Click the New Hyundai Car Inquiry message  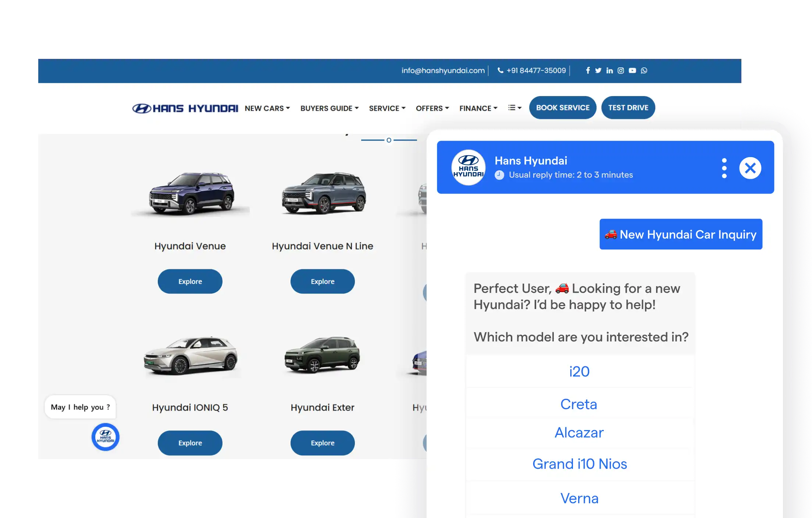(681, 234)
